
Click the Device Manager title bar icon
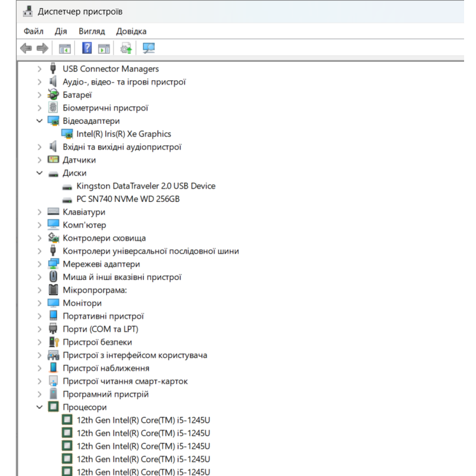coord(28,11)
